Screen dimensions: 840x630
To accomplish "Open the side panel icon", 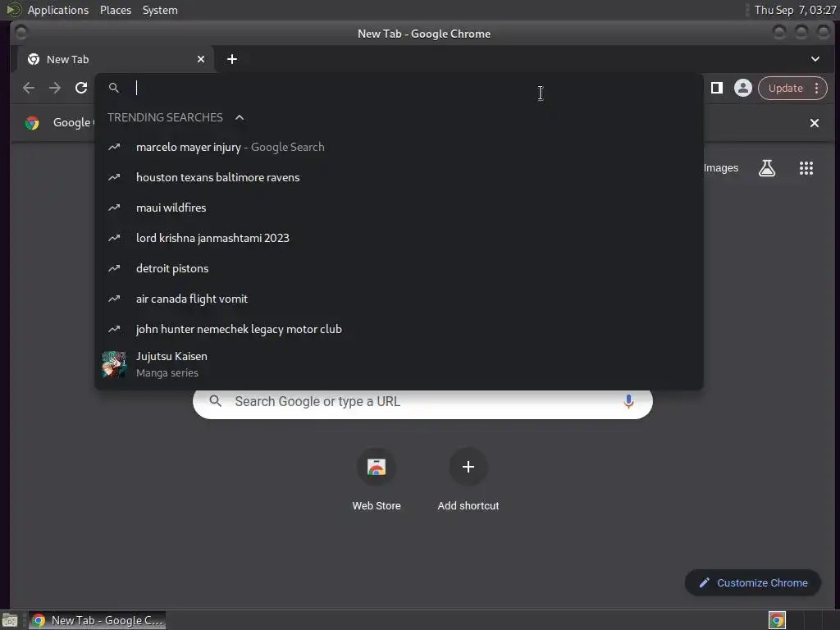I will (717, 88).
